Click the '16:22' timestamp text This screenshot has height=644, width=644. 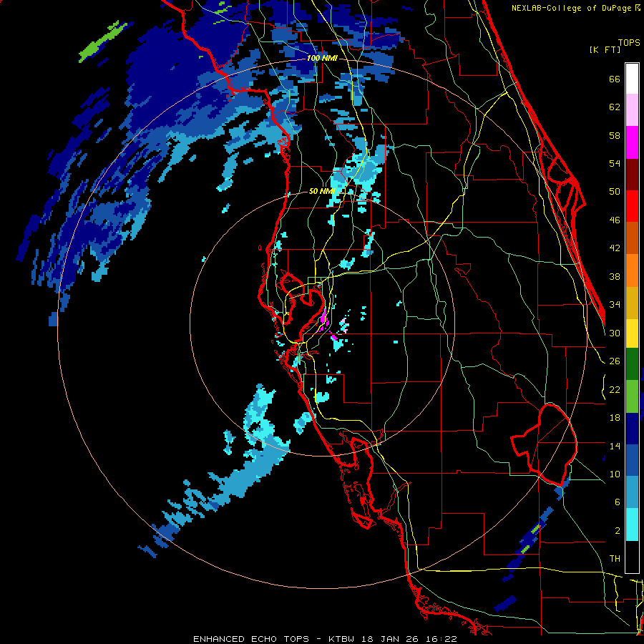(x=441, y=639)
